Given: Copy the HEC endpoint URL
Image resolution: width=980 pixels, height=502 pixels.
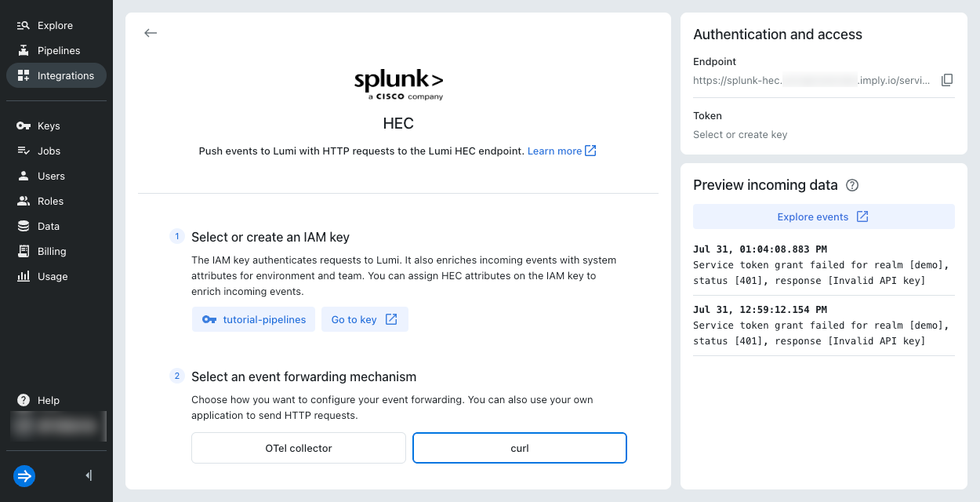Looking at the screenshot, I should (947, 80).
